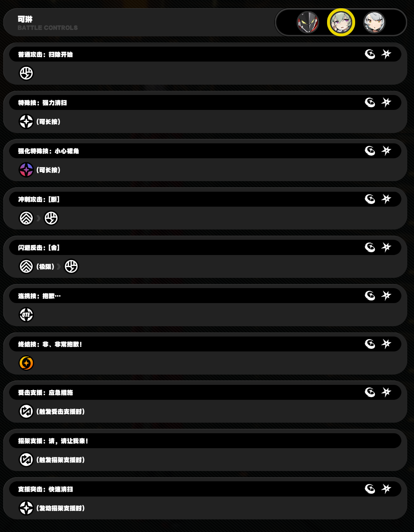The width and height of the screenshot is (414, 532).
Task: Select the masked robot character portrait
Action: click(x=308, y=22)
